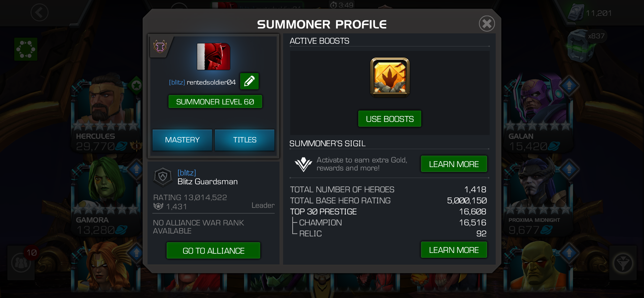This screenshot has height=298, width=644.
Task: Click the green pencil edit name icon
Action: (x=249, y=81)
